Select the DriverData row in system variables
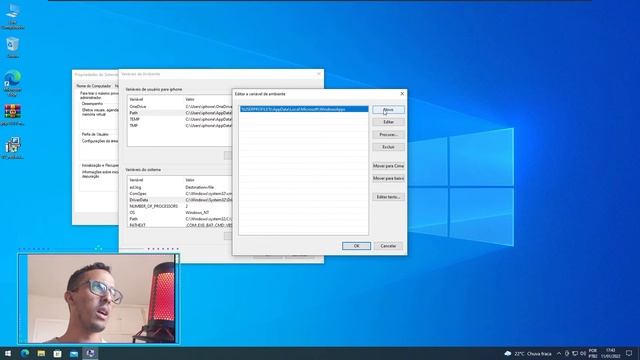 [x=180, y=200]
